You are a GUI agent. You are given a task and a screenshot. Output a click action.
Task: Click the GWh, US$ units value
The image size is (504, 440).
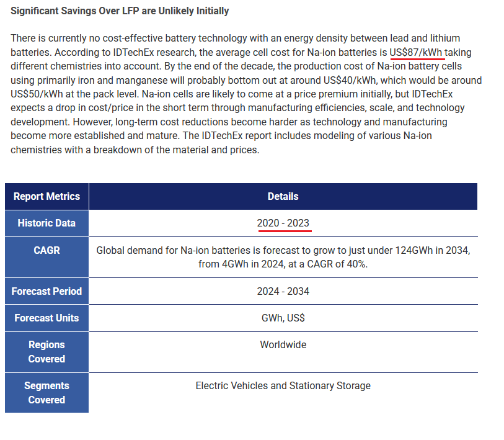click(x=283, y=318)
